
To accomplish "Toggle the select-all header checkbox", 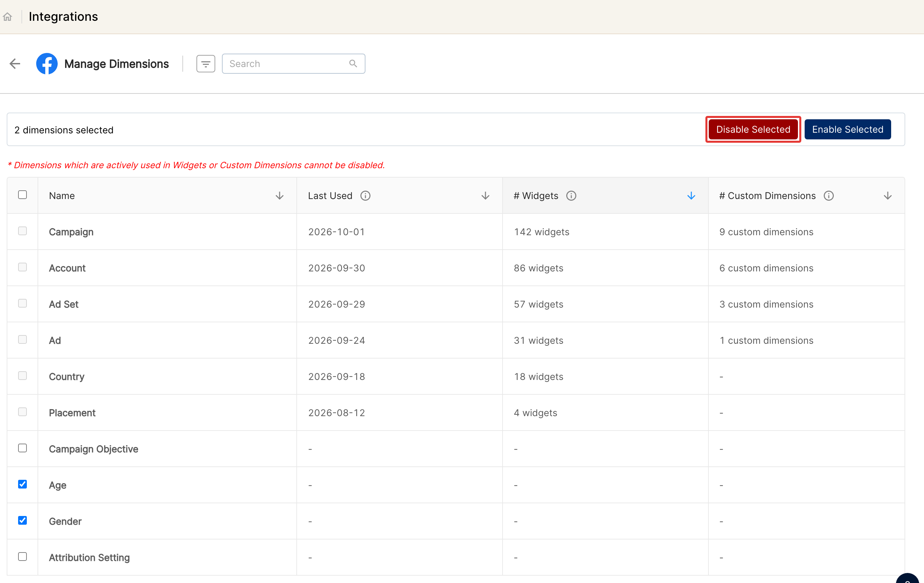I will pos(23,195).
